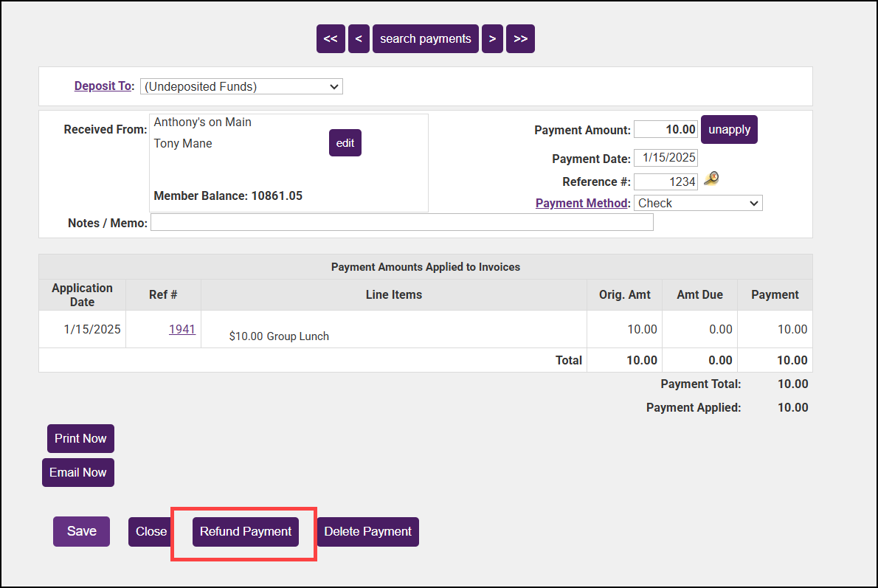This screenshot has width=878, height=588.
Task: Go to next payment with > button
Action: [492, 39]
